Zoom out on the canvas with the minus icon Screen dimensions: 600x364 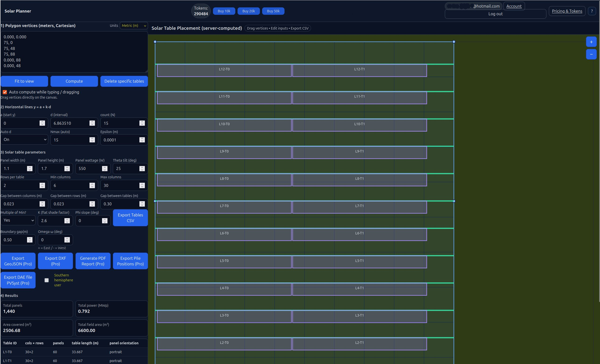point(591,54)
